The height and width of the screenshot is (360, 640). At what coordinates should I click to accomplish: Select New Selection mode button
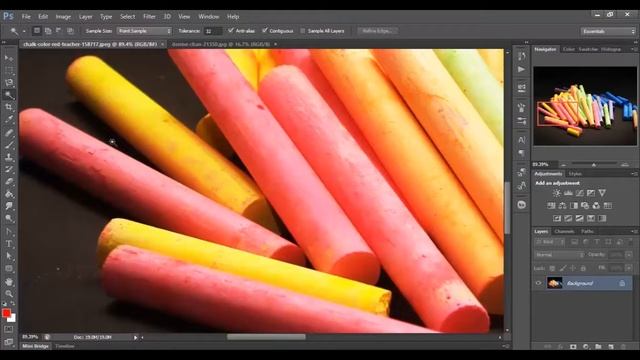[x=37, y=31]
